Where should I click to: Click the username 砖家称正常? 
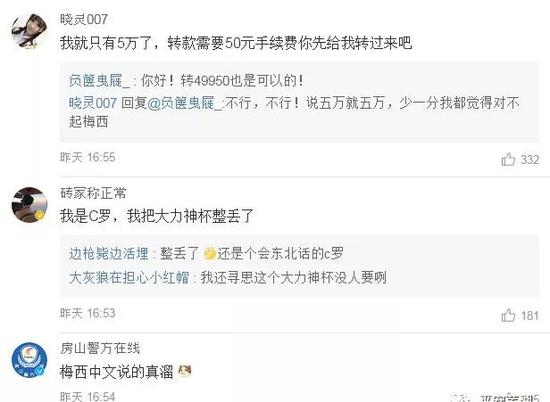[93, 193]
